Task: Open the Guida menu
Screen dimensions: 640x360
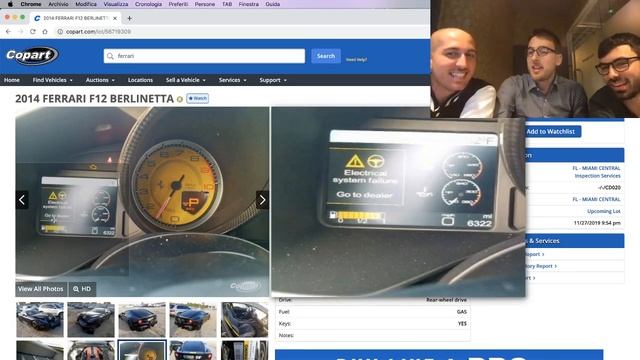Action: 273,4
